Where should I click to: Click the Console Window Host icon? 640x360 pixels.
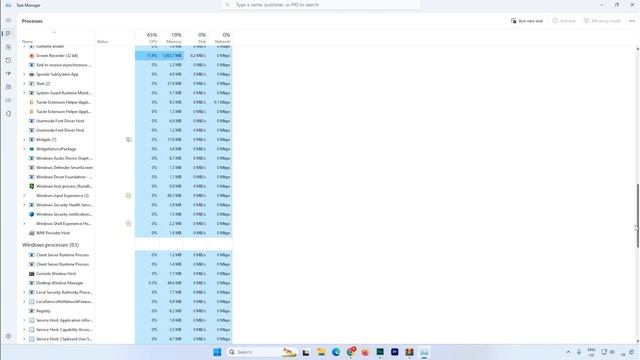31,273
